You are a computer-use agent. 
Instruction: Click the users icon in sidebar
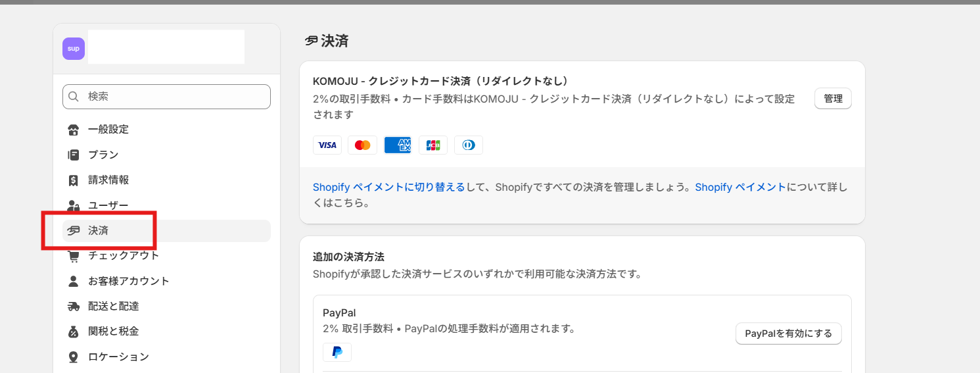[74, 206]
